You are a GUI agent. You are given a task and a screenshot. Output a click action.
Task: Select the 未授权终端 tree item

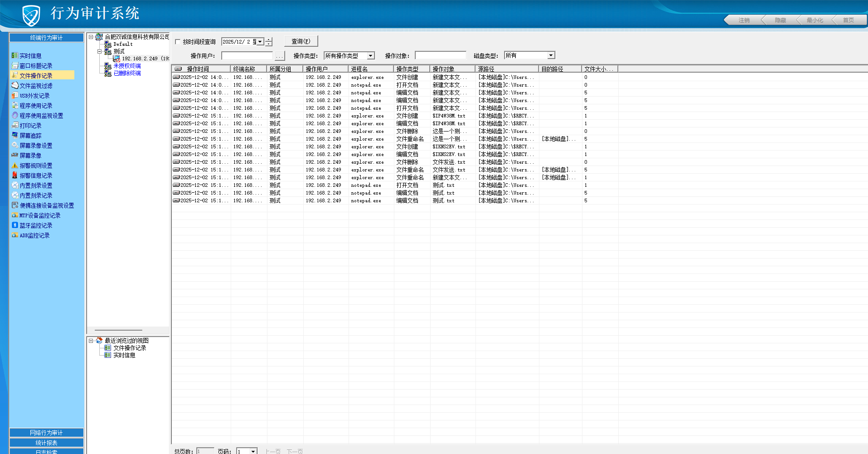tap(127, 66)
